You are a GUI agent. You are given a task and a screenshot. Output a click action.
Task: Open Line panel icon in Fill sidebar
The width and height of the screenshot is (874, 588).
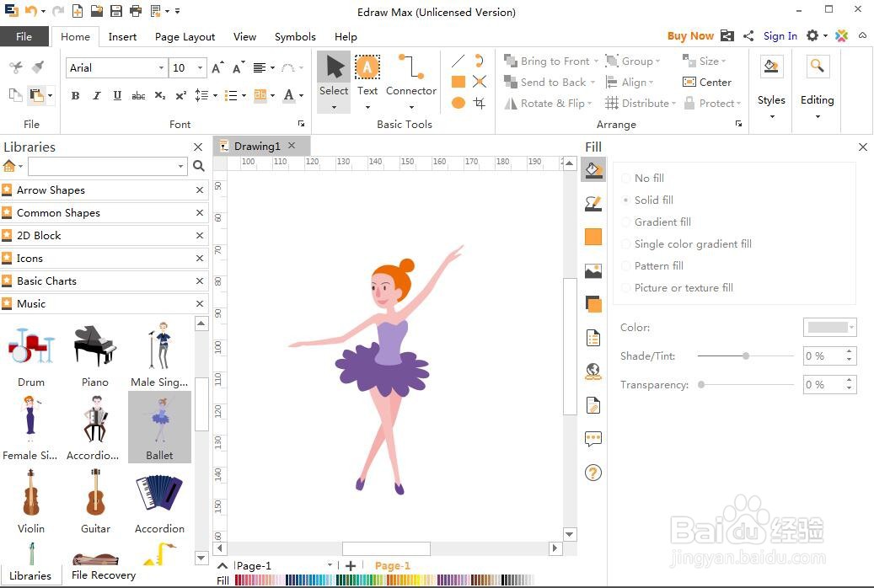[593, 203]
